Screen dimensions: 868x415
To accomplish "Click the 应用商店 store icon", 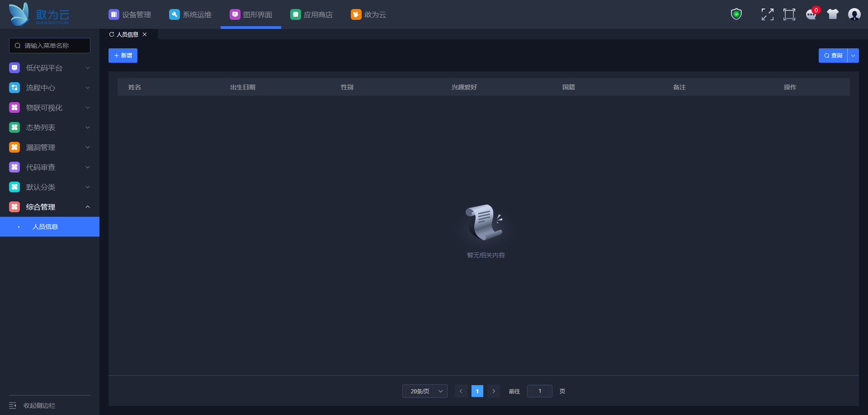I will (x=296, y=14).
